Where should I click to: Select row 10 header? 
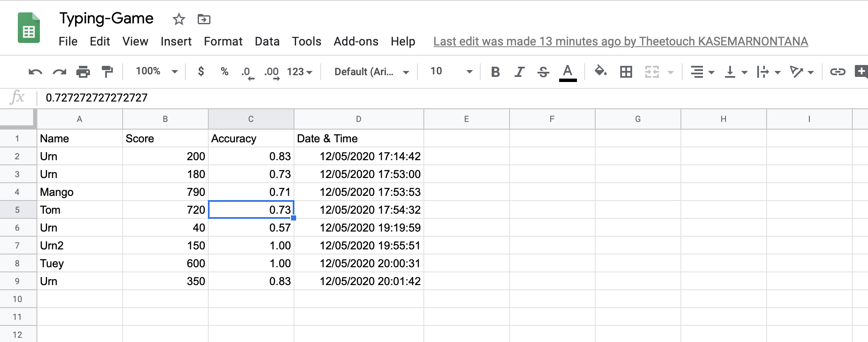click(x=18, y=299)
